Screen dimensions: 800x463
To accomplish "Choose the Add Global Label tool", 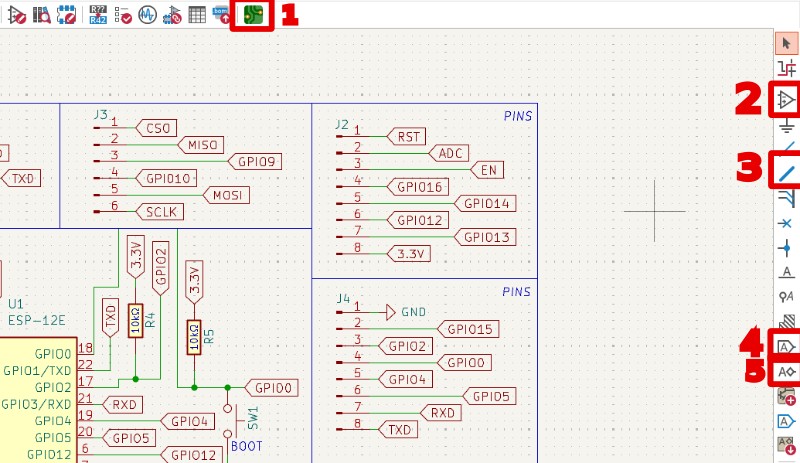I will click(786, 347).
